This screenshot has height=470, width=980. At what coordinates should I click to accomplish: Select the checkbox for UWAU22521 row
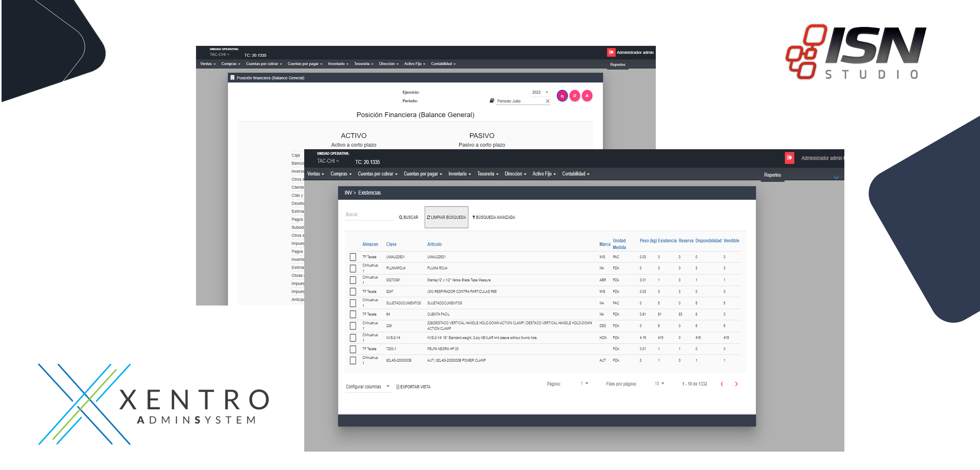pos(353,257)
